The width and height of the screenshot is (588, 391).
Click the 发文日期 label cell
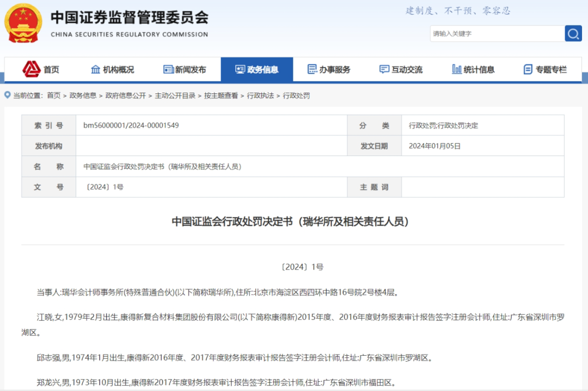[x=374, y=146]
